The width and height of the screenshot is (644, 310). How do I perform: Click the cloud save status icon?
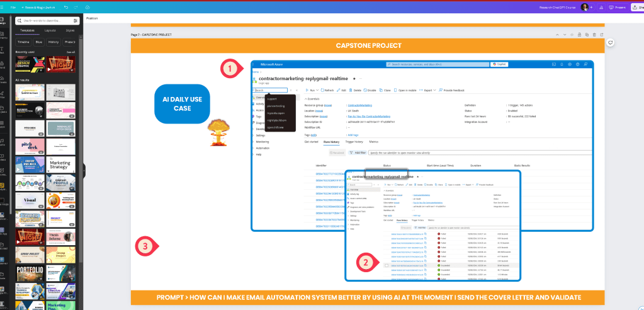[x=88, y=8]
